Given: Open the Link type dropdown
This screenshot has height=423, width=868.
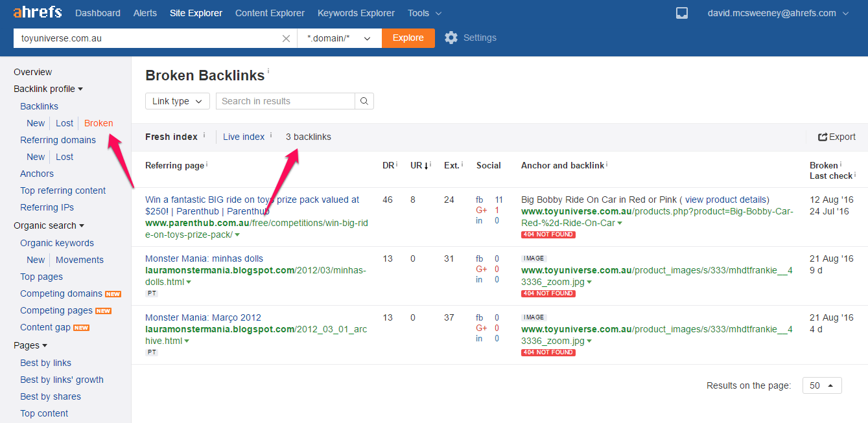Looking at the screenshot, I should [x=177, y=101].
